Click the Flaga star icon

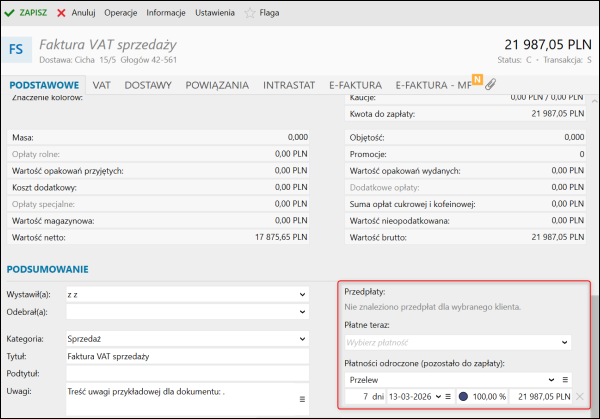[x=251, y=14]
